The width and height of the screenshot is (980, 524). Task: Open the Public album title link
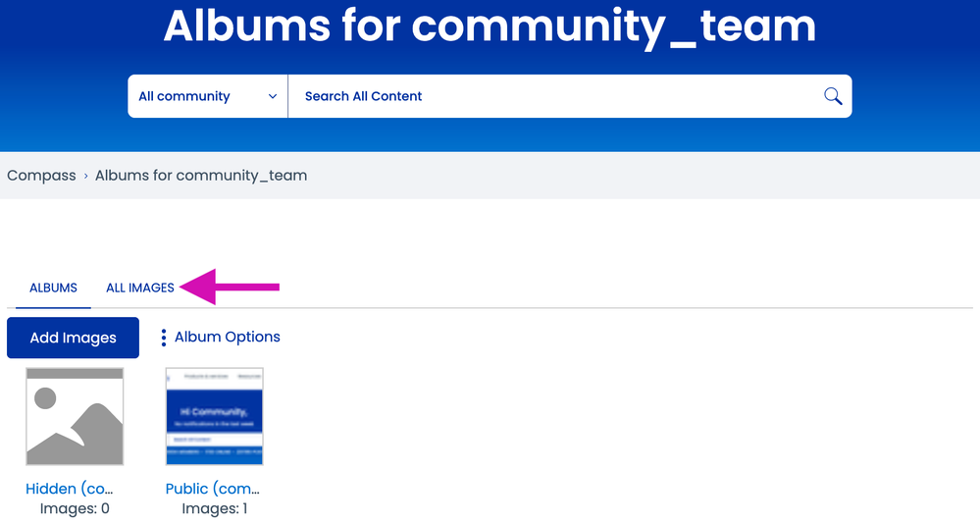pyautogui.click(x=212, y=489)
